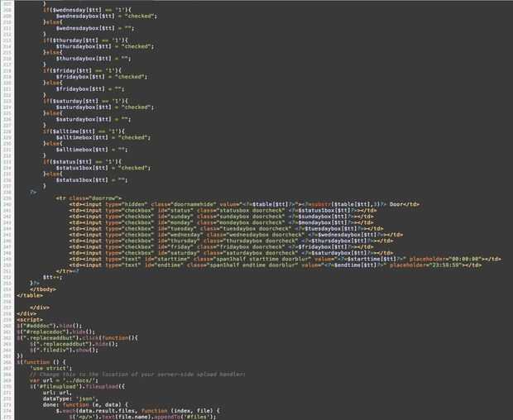Click the $(".filediv").show(); line
The image size is (513, 420).
pos(65,350)
